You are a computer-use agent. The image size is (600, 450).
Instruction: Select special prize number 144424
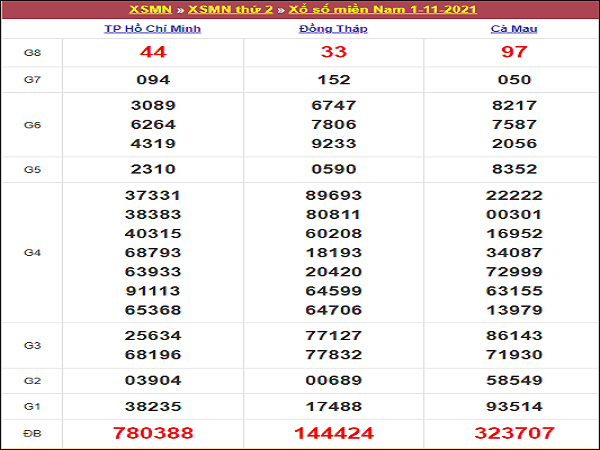coord(333,432)
